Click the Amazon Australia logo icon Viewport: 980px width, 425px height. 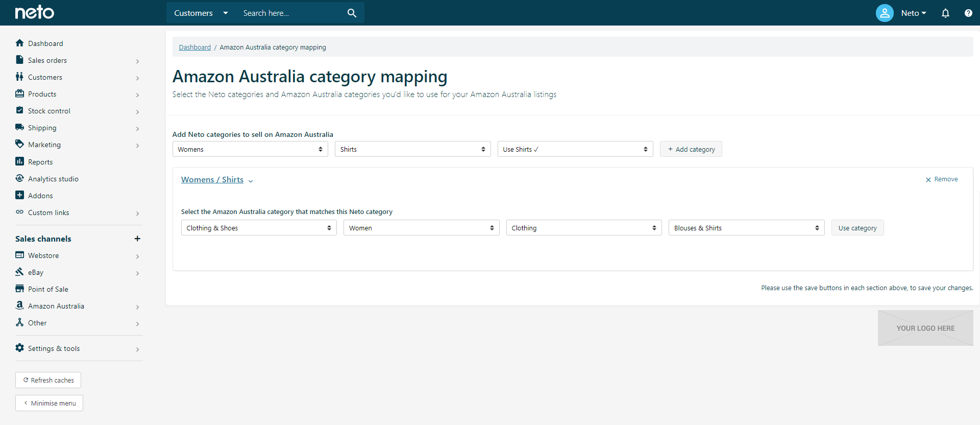pos(19,305)
